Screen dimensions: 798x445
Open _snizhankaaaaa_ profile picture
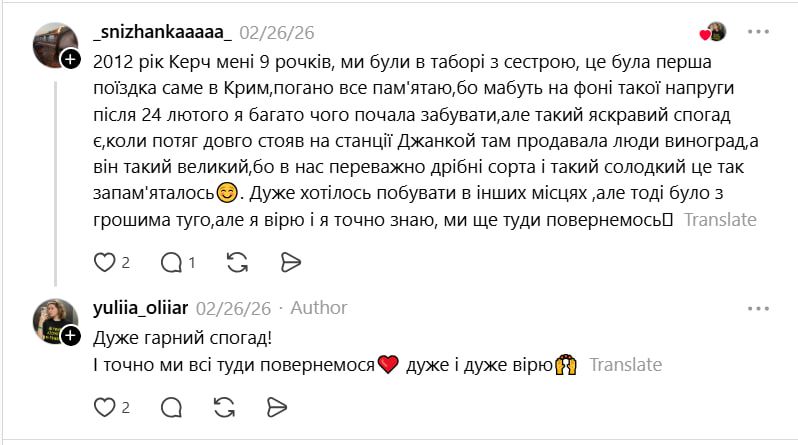53,43
